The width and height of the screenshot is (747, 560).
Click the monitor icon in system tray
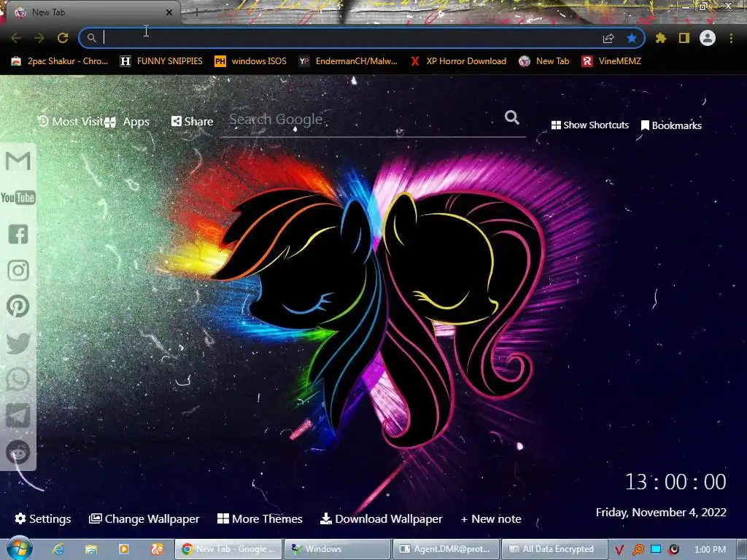point(656,549)
